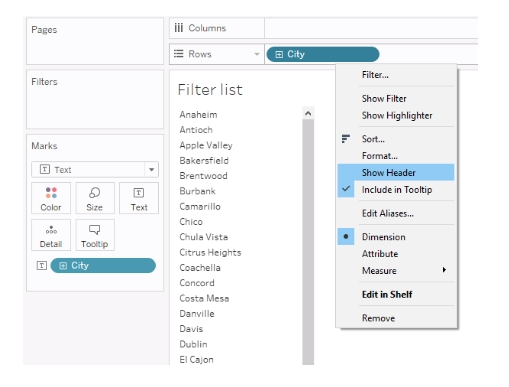Screen dimensions: 509x387
Task: Click Costa Mesa in the list
Action: pos(204,298)
